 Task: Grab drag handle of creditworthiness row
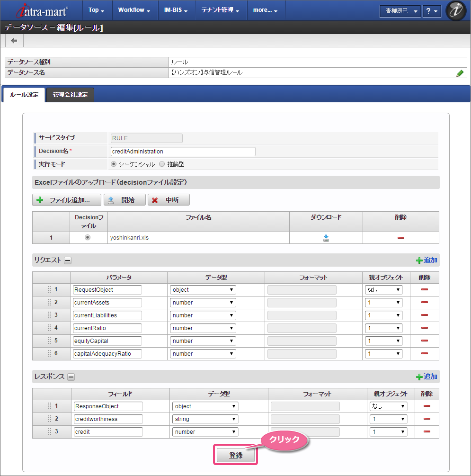[50, 419]
